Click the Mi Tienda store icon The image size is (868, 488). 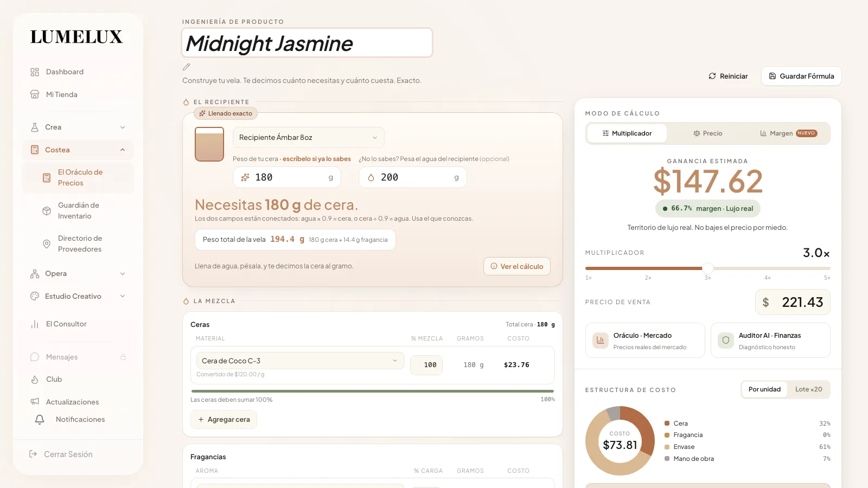(x=35, y=94)
